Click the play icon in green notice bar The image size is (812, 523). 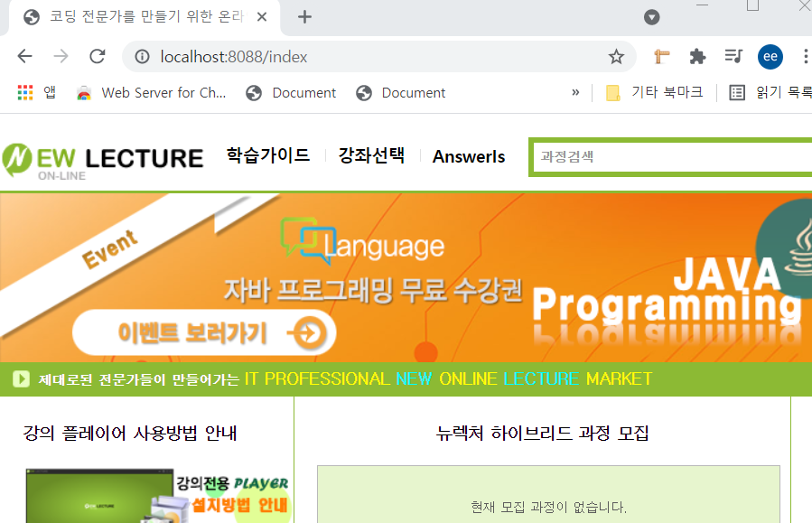[22, 379]
